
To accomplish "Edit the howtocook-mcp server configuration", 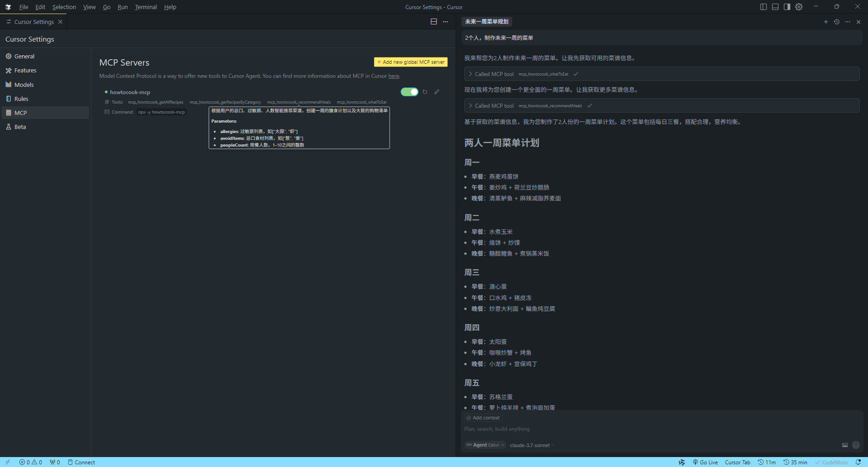I will pos(437,92).
